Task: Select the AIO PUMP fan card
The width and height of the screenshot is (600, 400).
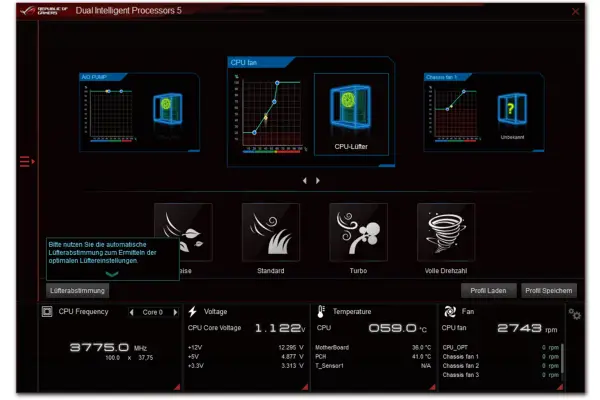Action: tap(139, 112)
